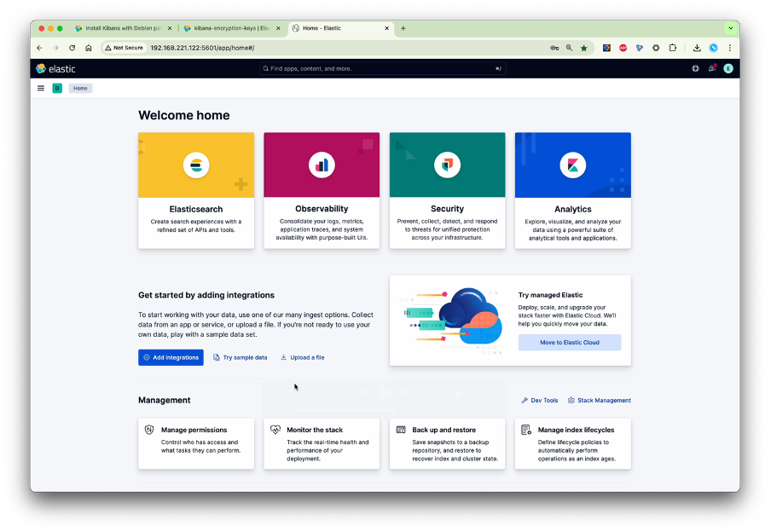Image resolution: width=771 pixels, height=532 pixels.
Task: Click the browser home button
Action: pyautogui.click(x=89, y=48)
